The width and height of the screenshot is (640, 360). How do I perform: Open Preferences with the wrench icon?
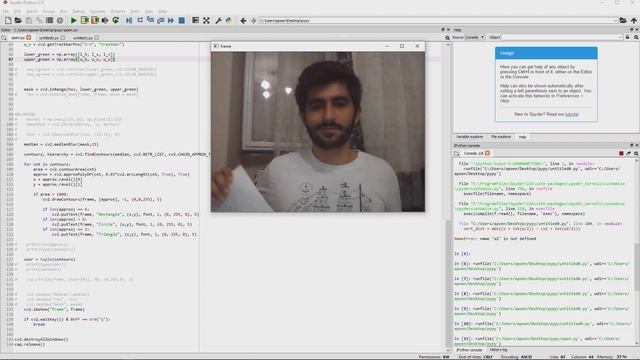[218, 20]
